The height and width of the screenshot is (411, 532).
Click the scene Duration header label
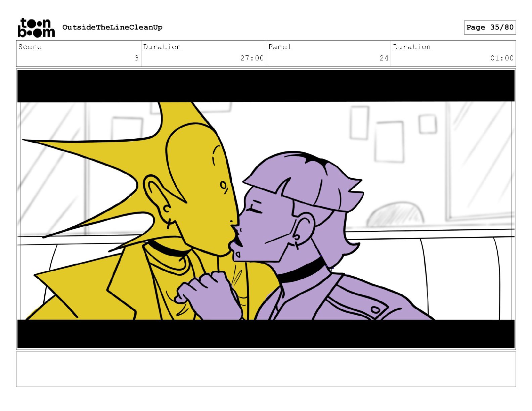tap(162, 47)
